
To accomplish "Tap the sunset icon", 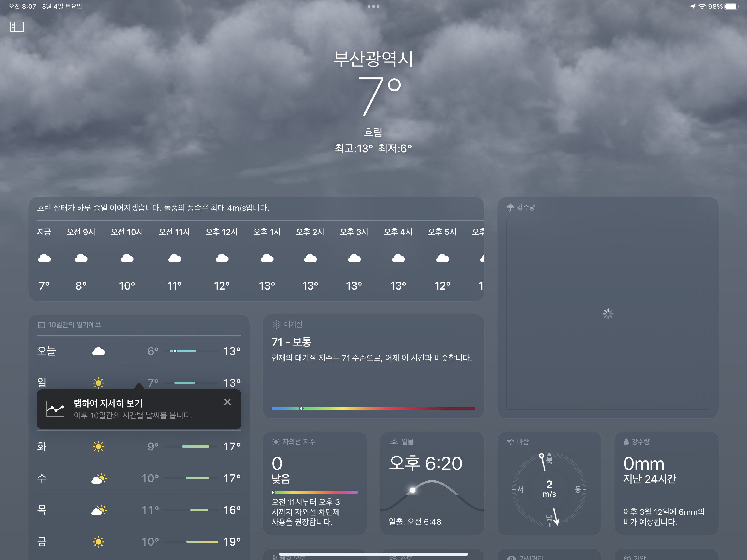I will coord(394,442).
